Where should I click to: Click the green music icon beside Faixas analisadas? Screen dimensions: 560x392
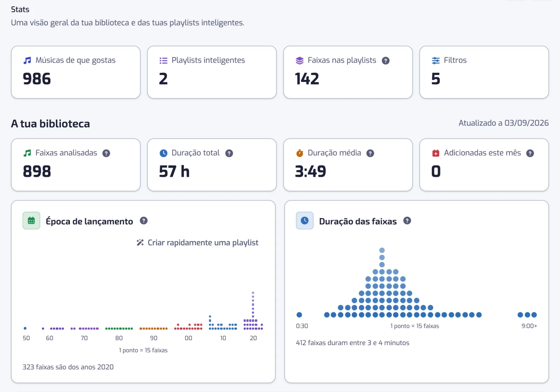(27, 153)
